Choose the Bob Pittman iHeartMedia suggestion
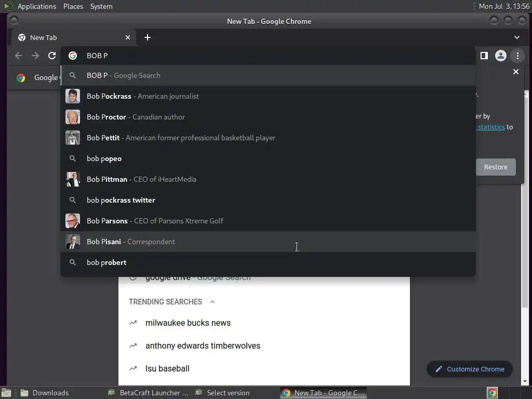Image resolution: width=532 pixels, height=399 pixels. [268, 179]
